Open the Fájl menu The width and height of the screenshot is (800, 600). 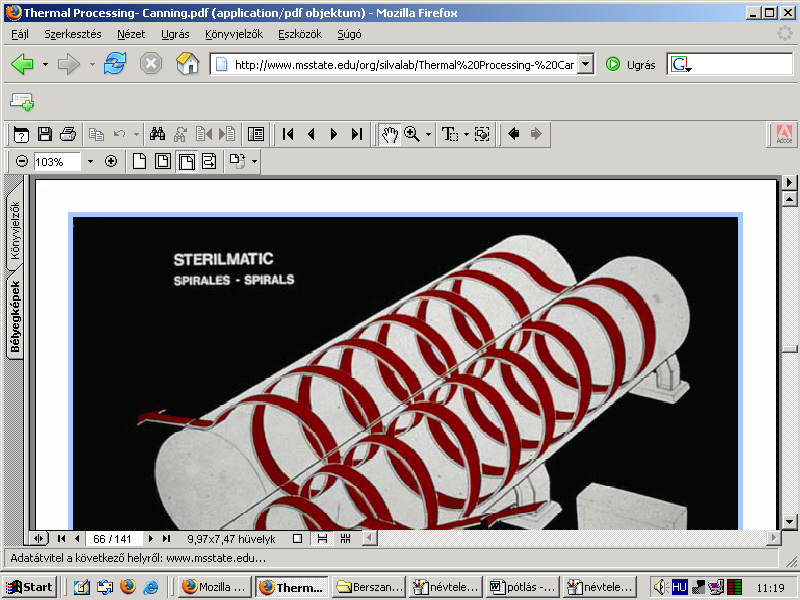pyautogui.click(x=20, y=34)
